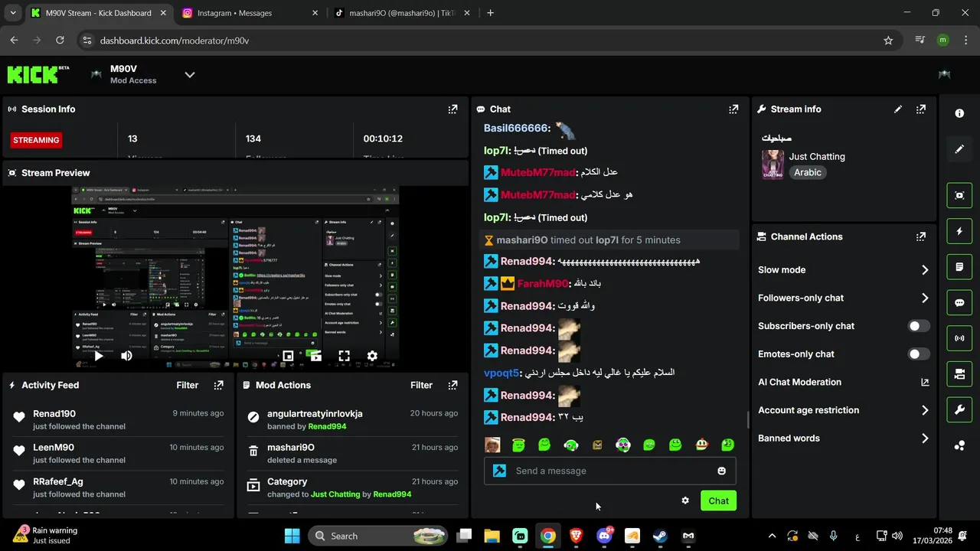Open the profile avatar icon at top right
980x551 pixels.
coord(944,74)
